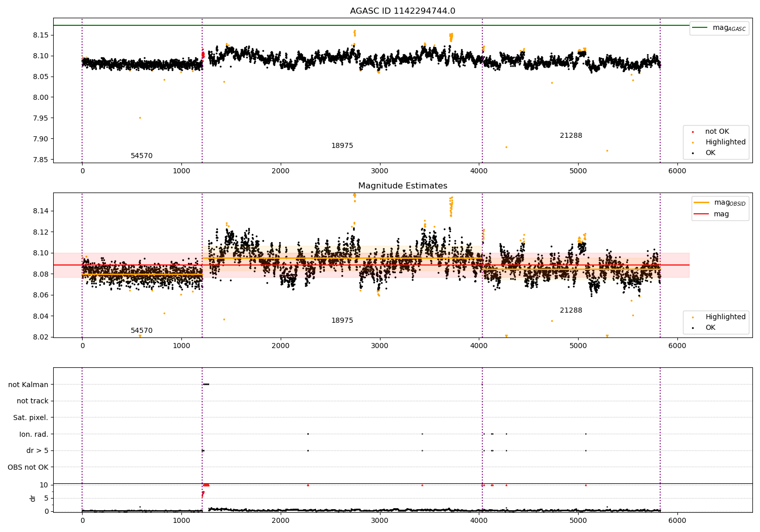
Task: Click the 21288 label in the top plot
Action: click(x=571, y=136)
